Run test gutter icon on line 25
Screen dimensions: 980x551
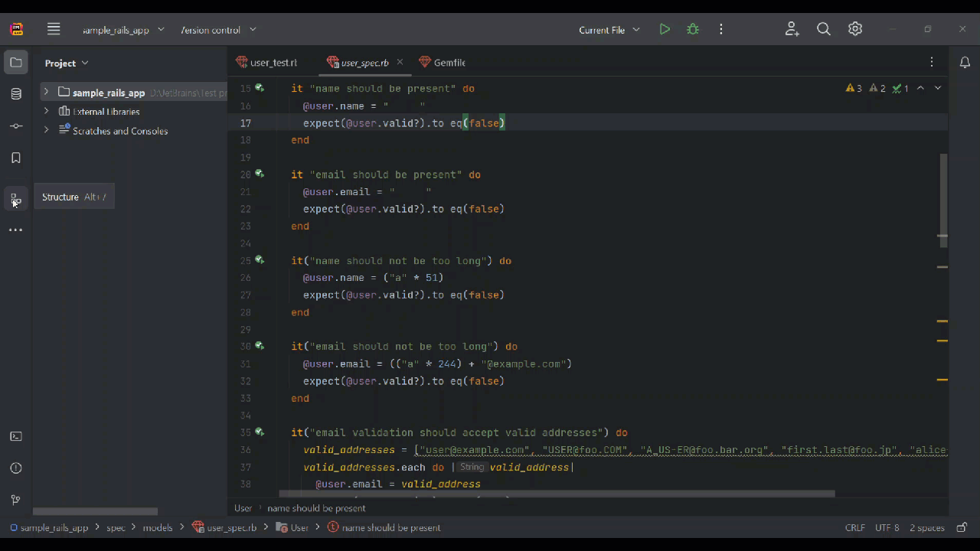point(260,260)
